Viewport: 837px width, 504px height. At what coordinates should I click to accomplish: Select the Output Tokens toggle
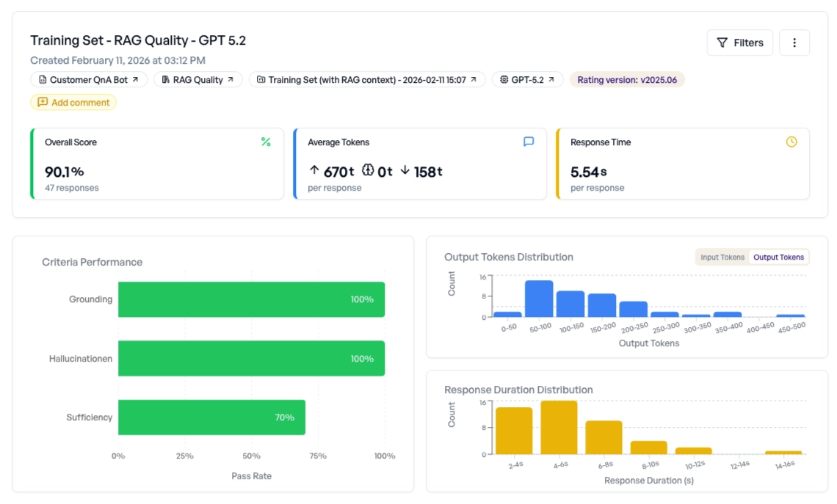pos(778,257)
